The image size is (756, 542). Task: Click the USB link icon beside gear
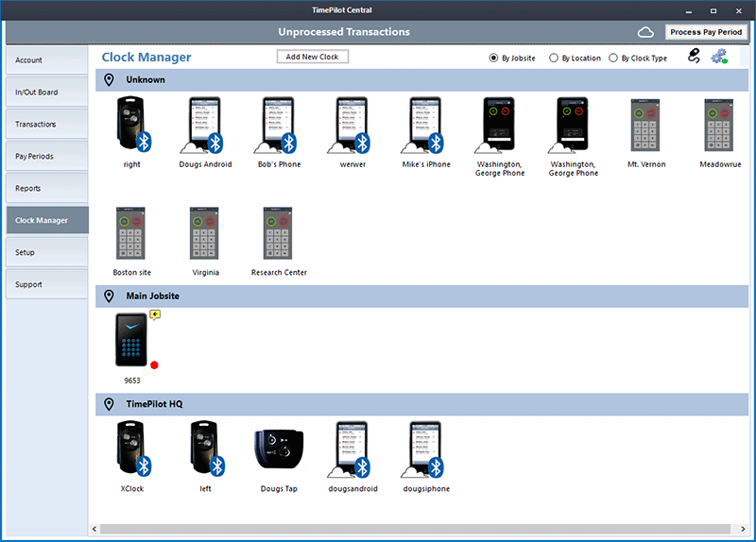pos(694,57)
